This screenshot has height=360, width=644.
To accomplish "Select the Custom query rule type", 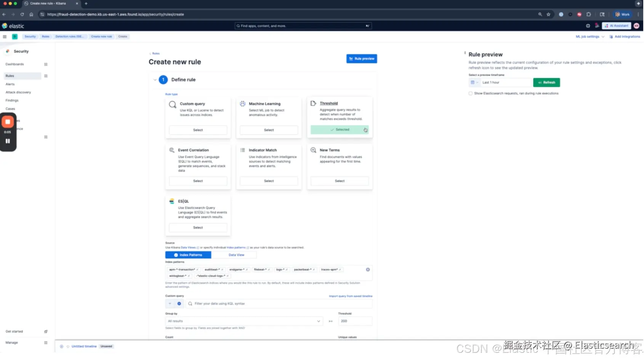I will pyautogui.click(x=198, y=130).
